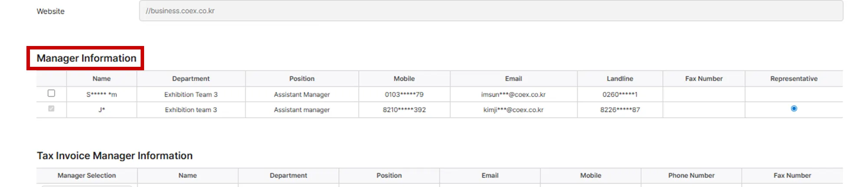This screenshot has height=187, width=868.
Task: Click the Phone Number column header
Action: 691,175
